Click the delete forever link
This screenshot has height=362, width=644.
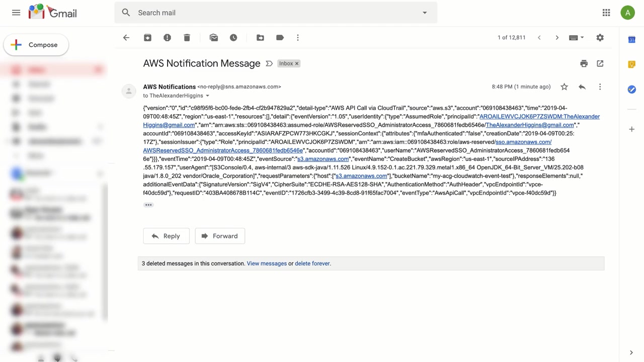pyautogui.click(x=312, y=263)
